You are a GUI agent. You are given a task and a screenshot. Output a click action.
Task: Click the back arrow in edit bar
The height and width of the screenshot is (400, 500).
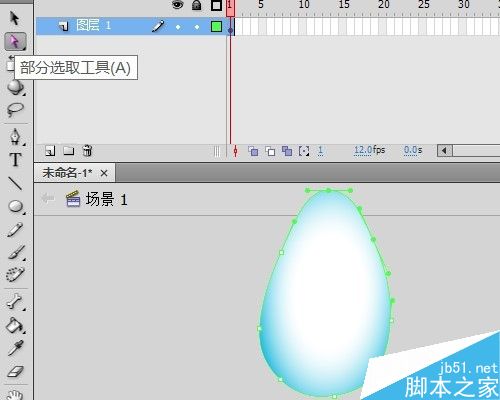click(x=48, y=199)
